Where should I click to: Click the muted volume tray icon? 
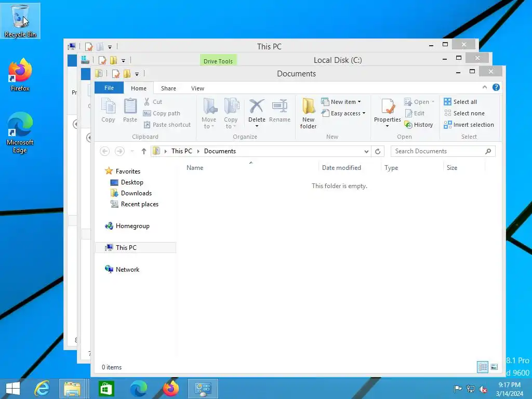483,389
